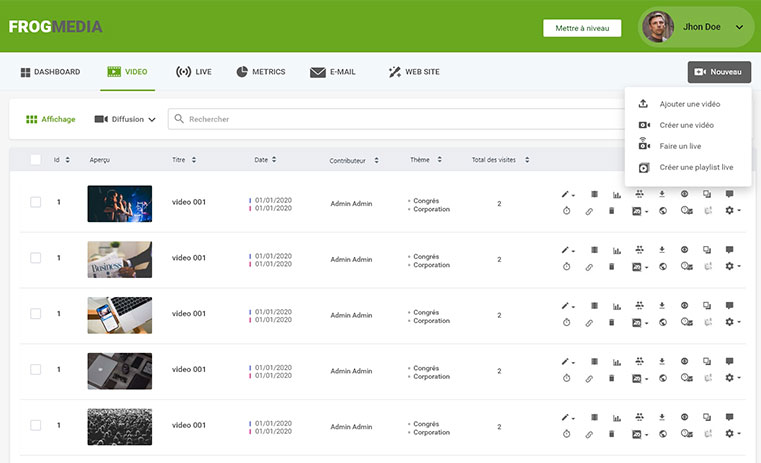The height and width of the screenshot is (463, 761).
Task: Click download icon in crowd-thumbnail row
Action: point(662,417)
